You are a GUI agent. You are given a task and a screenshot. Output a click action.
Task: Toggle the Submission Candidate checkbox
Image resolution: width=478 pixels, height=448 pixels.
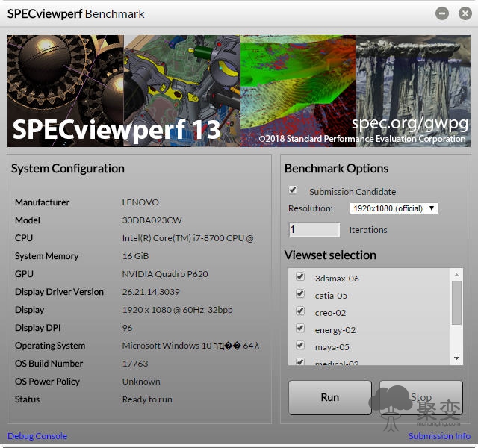[293, 190]
